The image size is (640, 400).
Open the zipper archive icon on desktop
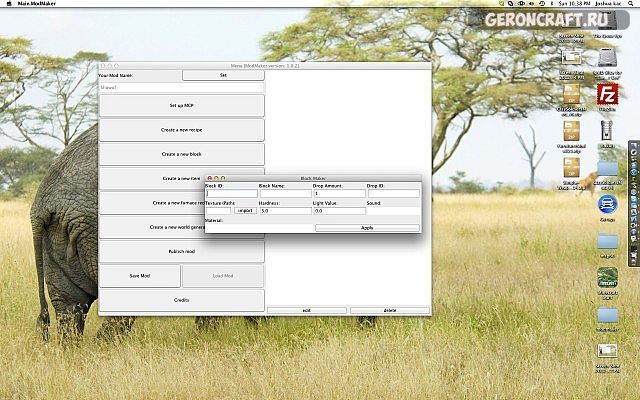572,128
